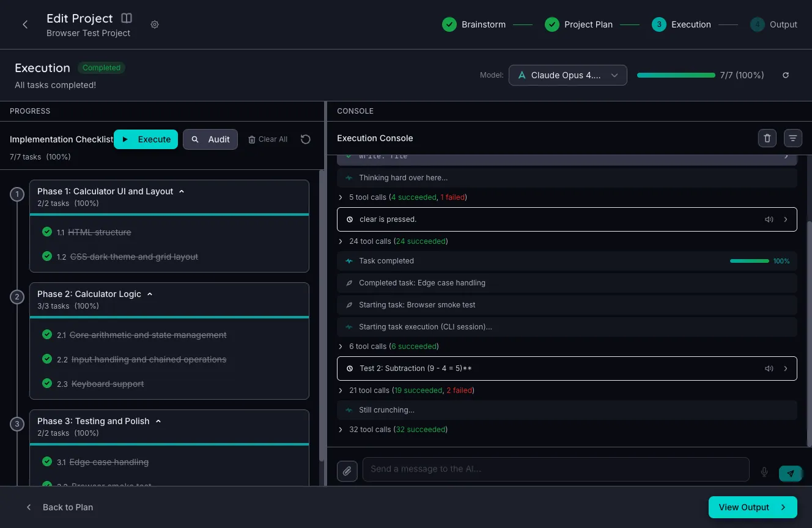Click the leaf icon on Starting task: Browser smoke test
Viewport: 812px width, 528px height.
pyautogui.click(x=349, y=305)
